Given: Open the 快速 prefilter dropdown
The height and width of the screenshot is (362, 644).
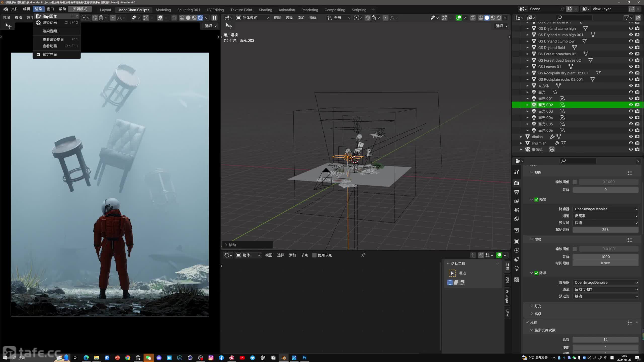Looking at the screenshot, I should pyautogui.click(x=606, y=223).
